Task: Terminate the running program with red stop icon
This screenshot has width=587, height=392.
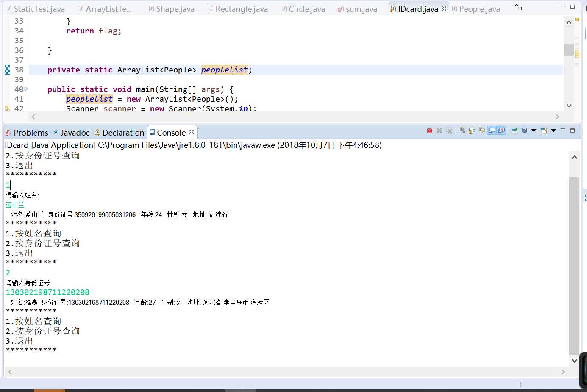Action: (x=429, y=131)
